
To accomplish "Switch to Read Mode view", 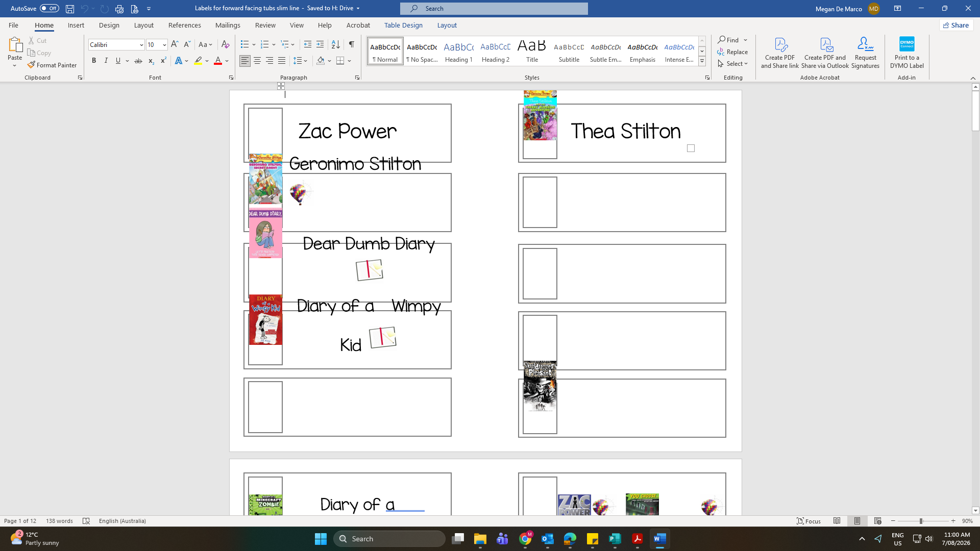I will (x=837, y=521).
